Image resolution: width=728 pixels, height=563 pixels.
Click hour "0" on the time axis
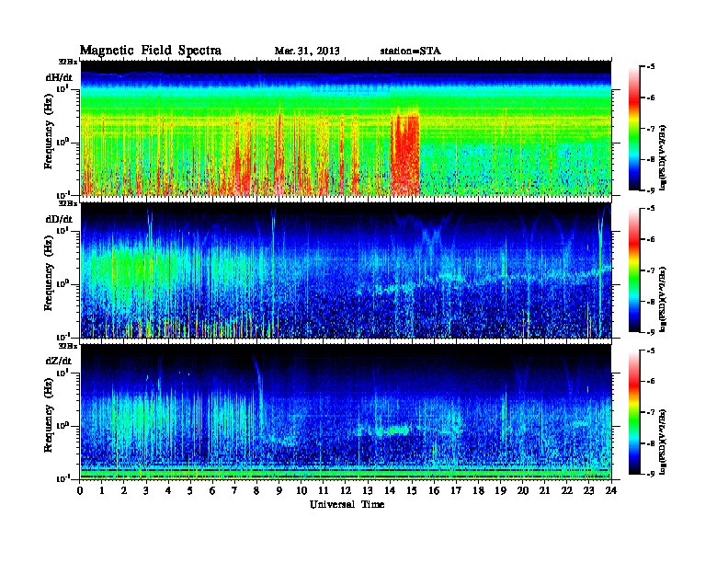click(x=80, y=490)
